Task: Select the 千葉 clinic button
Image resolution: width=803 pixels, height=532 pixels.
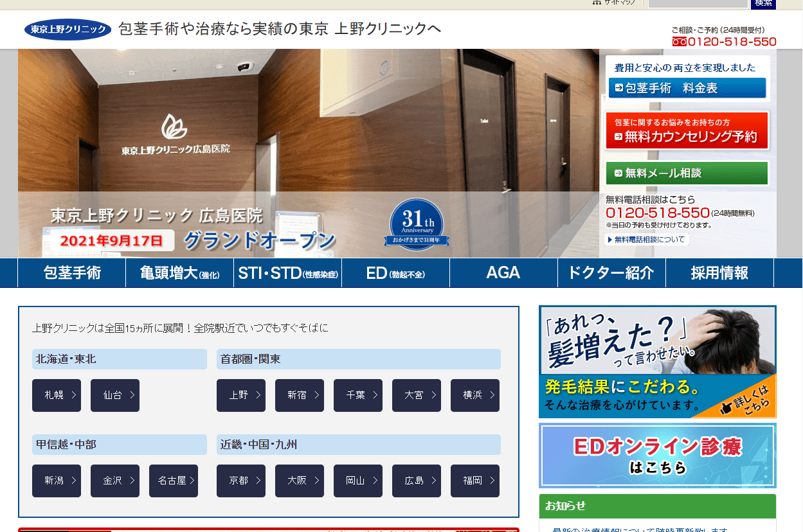Action: pos(358,395)
